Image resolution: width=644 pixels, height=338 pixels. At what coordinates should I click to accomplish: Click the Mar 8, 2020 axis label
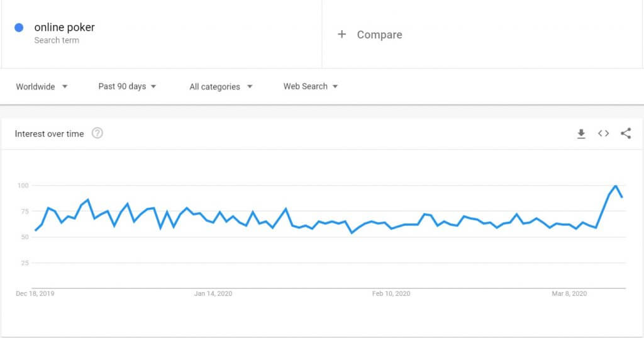pyautogui.click(x=569, y=293)
